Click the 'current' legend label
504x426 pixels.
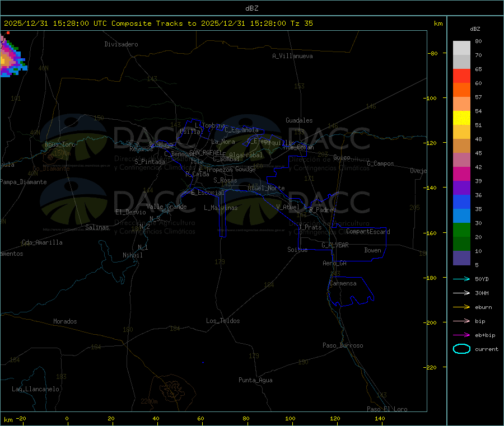point(487,349)
